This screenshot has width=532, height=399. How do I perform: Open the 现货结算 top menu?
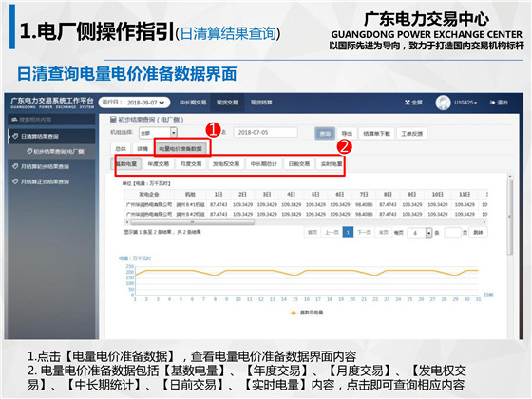(261, 103)
